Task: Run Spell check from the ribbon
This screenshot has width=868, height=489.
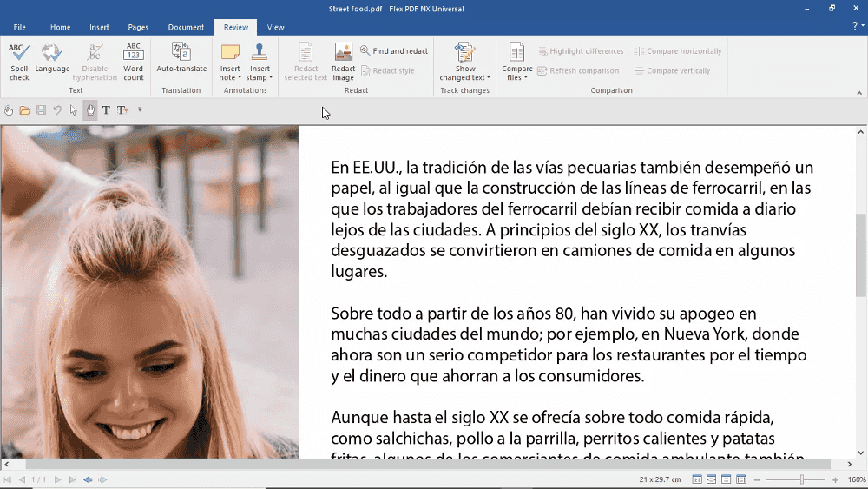Action: pyautogui.click(x=19, y=62)
